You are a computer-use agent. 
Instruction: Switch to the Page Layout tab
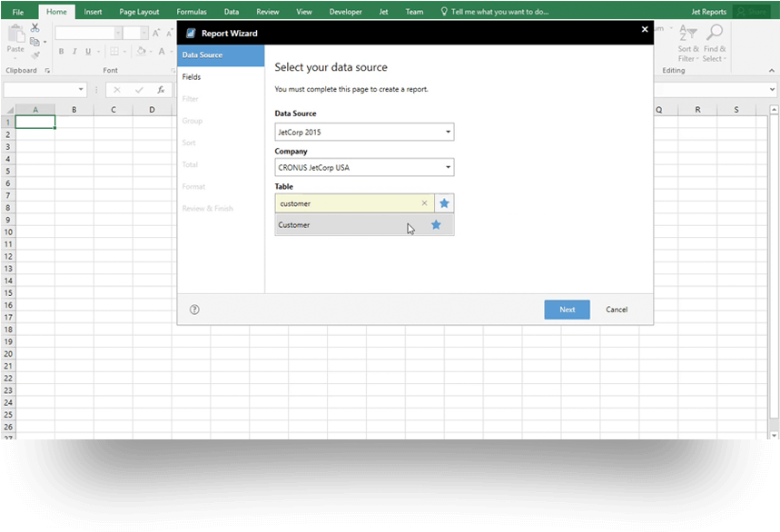point(139,12)
